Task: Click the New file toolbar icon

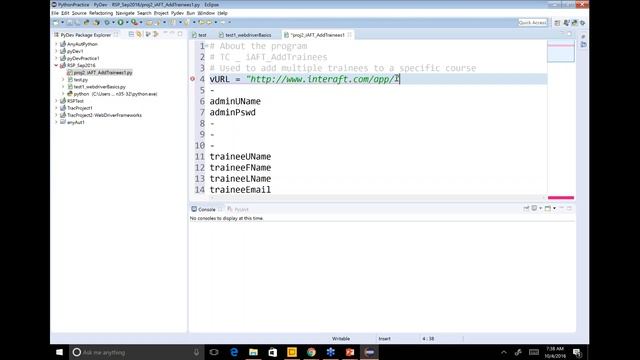Action: click(56, 22)
